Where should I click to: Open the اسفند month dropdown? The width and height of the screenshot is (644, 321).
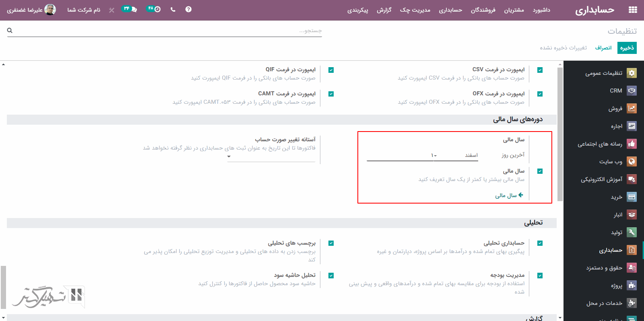tap(457, 155)
